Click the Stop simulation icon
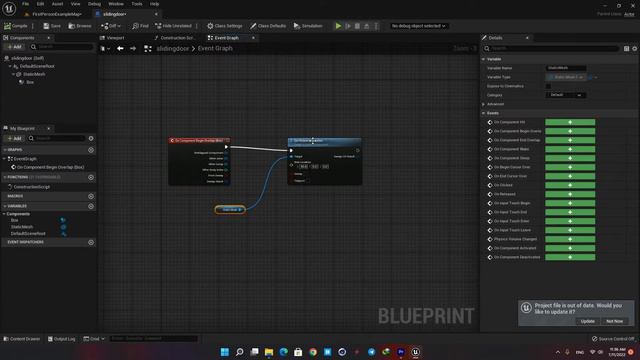This screenshot has width=640, height=360. click(x=357, y=26)
